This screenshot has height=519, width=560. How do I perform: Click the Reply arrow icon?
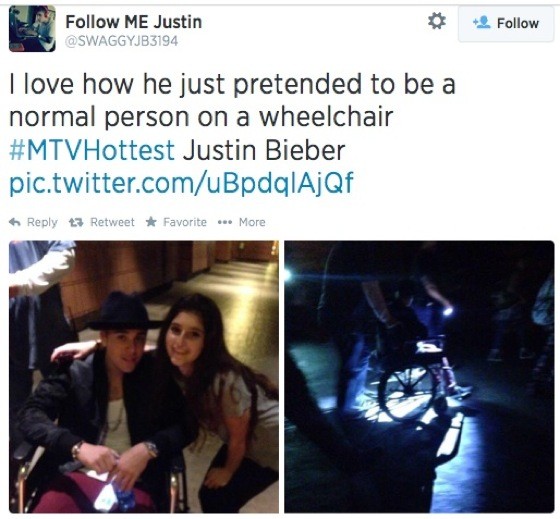[15, 222]
